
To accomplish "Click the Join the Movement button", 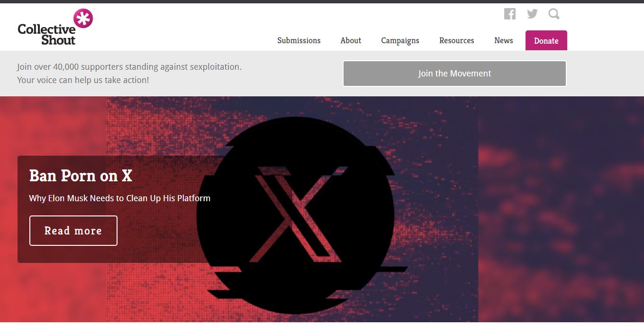I will pos(454,74).
